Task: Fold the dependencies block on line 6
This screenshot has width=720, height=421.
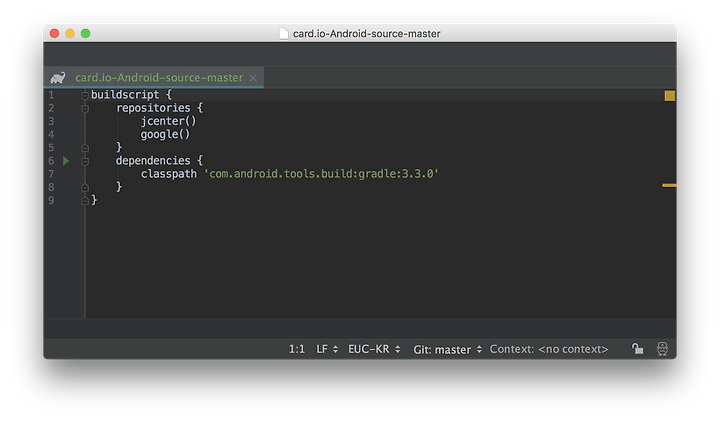Action: pyautogui.click(x=85, y=161)
